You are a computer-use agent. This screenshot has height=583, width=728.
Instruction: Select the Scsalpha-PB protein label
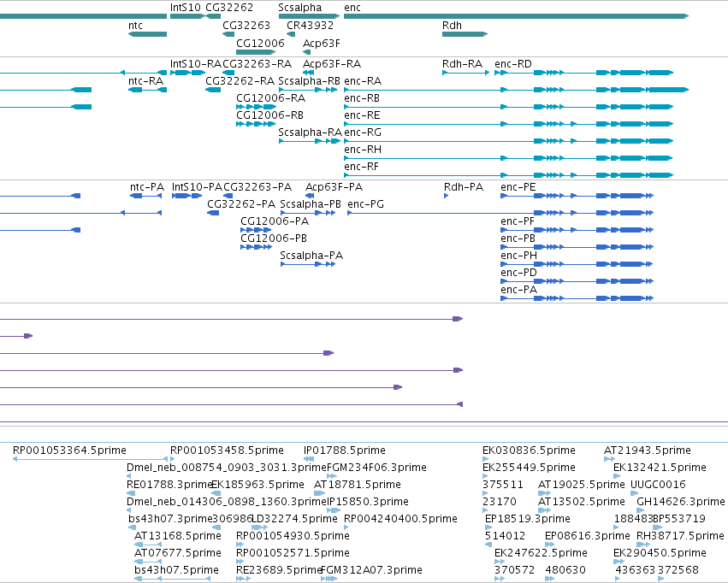(x=311, y=204)
